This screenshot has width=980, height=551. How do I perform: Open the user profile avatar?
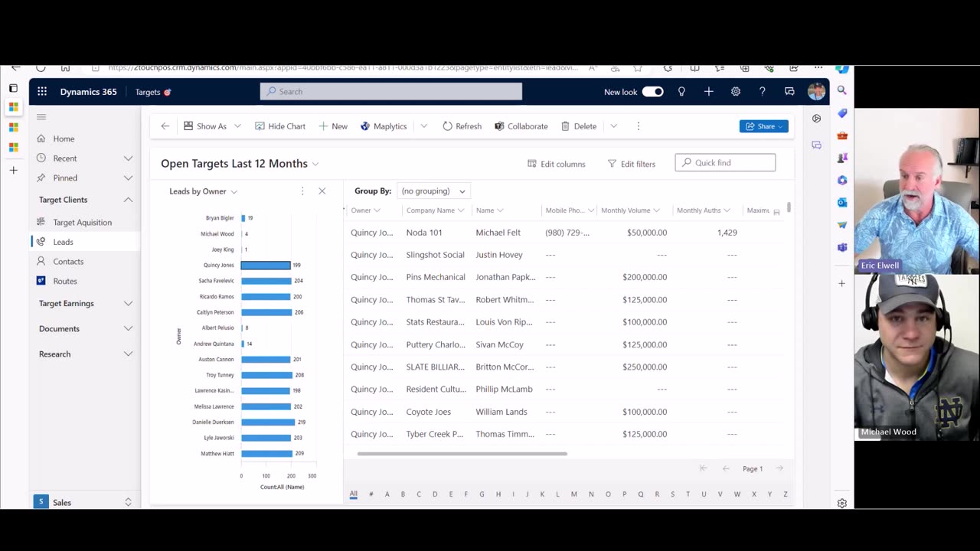click(816, 92)
